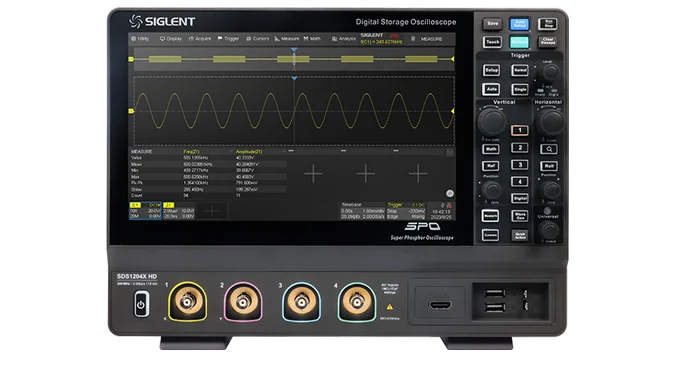
Task: Toggle the Digital channels button
Action: point(520,198)
